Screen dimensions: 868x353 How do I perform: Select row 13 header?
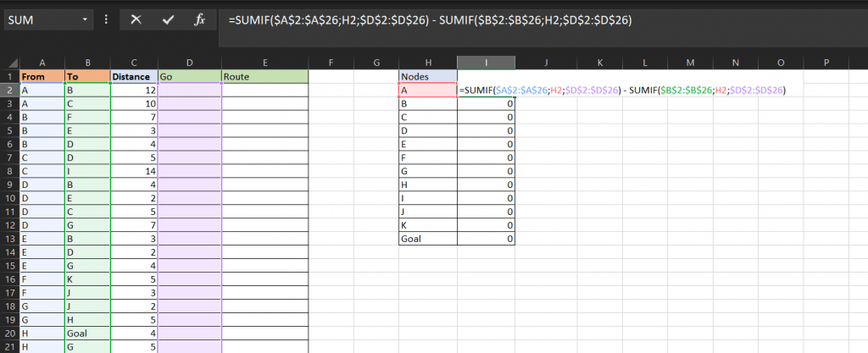tap(9, 240)
